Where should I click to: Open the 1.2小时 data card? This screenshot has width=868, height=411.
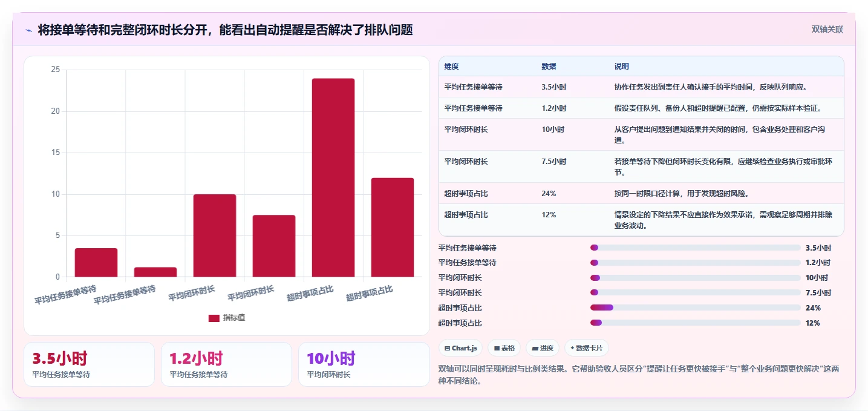pos(226,364)
